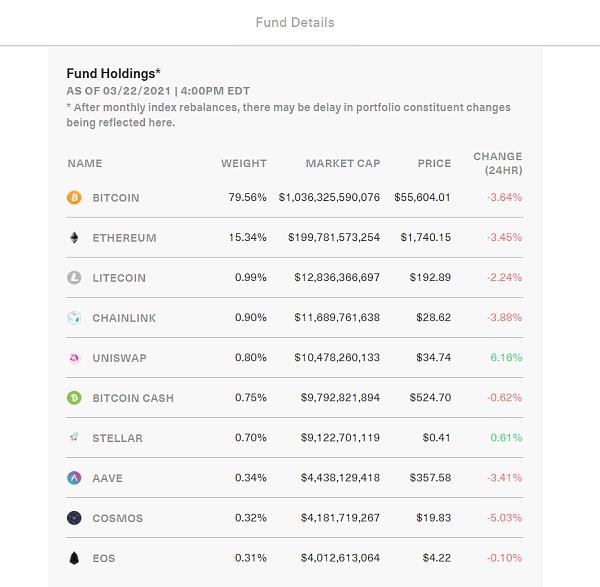Click the Litecoin coin icon

click(74, 278)
